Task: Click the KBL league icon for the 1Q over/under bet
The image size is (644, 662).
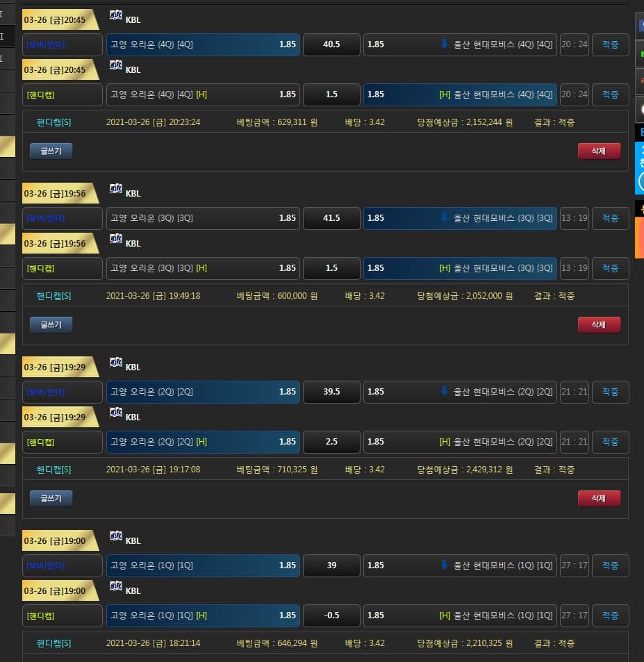Action: click(x=116, y=536)
